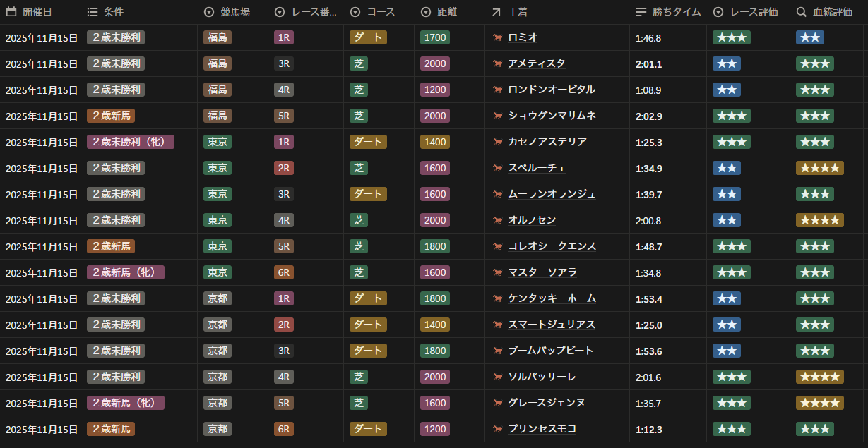Click the horse icon next to ロミオ

[x=498, y=38]
